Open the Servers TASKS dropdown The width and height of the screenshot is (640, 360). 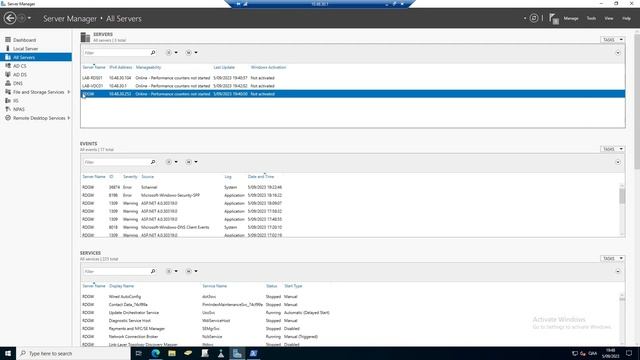[612, 40]
